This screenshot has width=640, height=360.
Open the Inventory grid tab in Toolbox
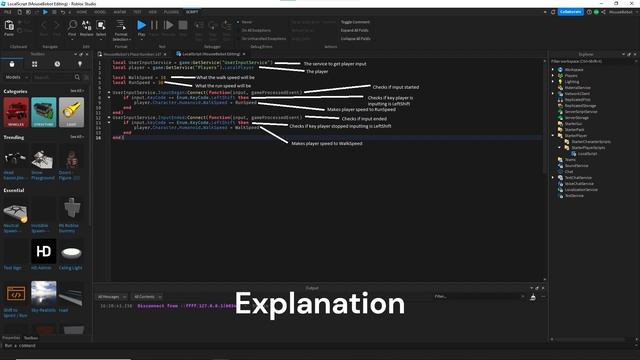click(35, 64)
